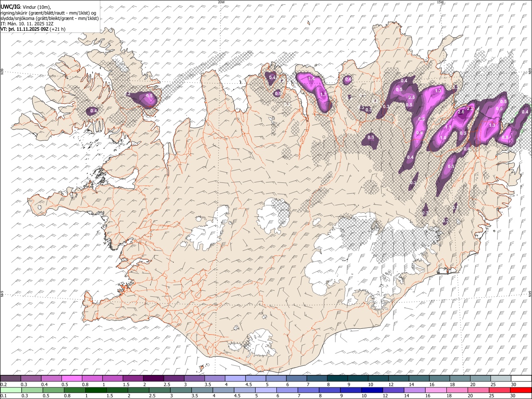Click the pale green first swatch of lower legend
Viewport: 532px width, 399px height.
(x=11, y=390)
